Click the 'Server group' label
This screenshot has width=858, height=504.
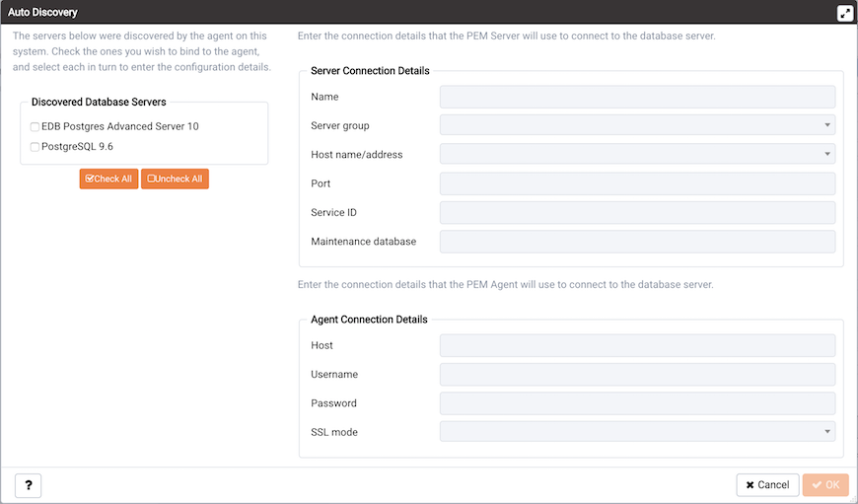click(x=340, y=126)
